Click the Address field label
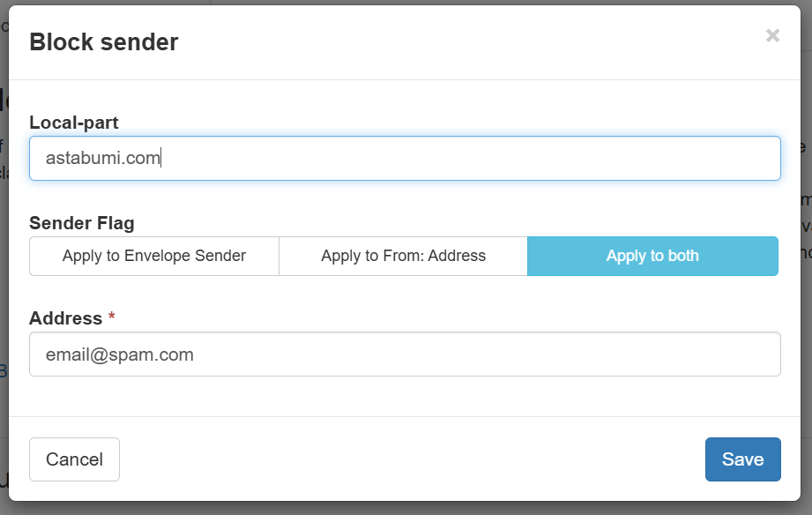Viewport: 812px width, 515px height. 65,318
